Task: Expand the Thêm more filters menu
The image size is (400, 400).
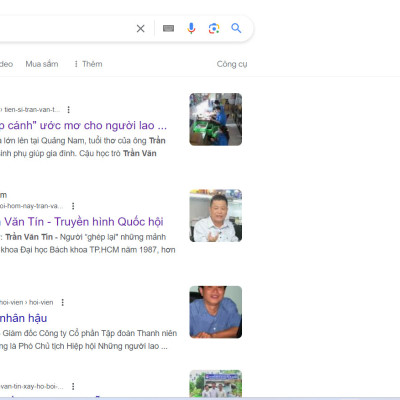Action: click(x=88, y=64)
